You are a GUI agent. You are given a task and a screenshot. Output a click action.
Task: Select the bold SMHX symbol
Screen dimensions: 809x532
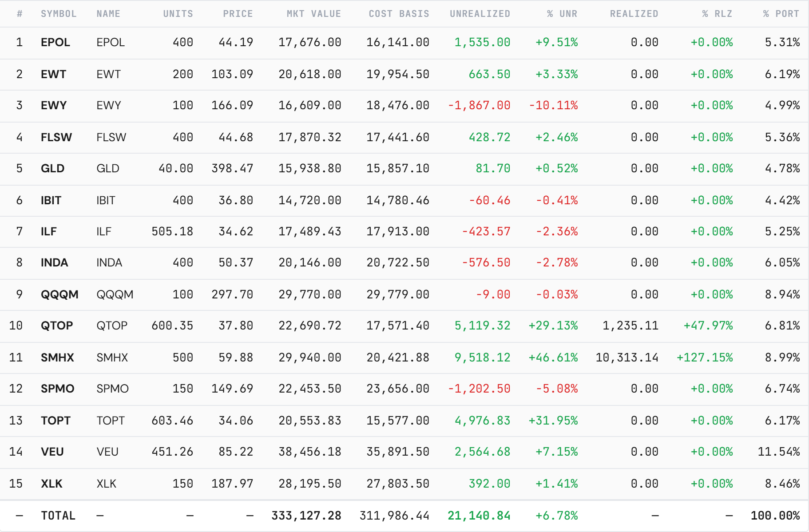[57, 357]
